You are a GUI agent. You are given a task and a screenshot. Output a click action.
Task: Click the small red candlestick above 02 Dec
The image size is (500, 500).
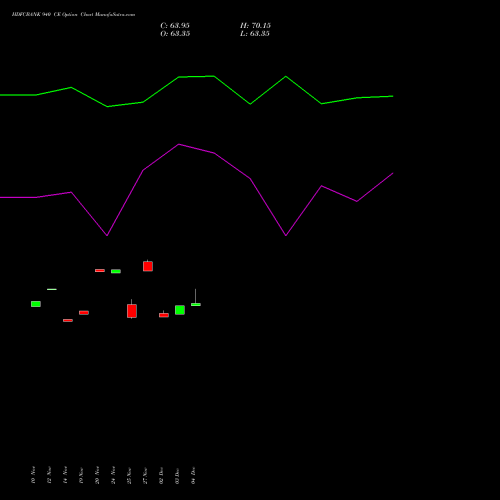[x=164, y=315]
